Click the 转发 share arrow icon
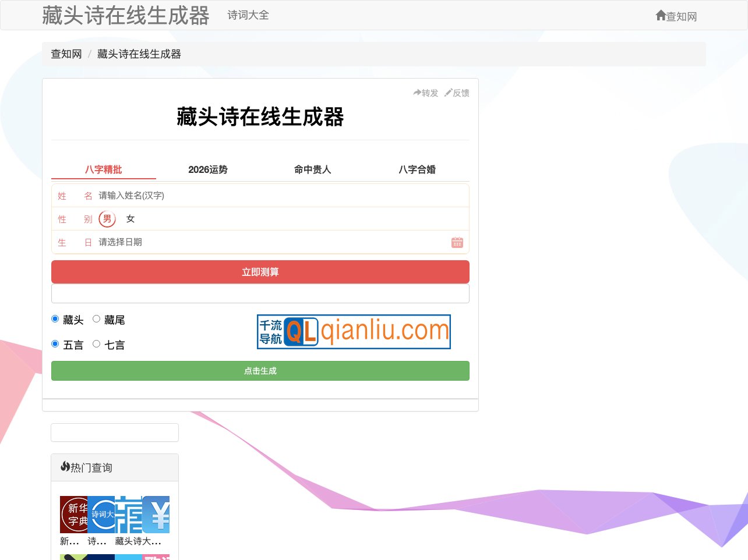 pos(418,92)
